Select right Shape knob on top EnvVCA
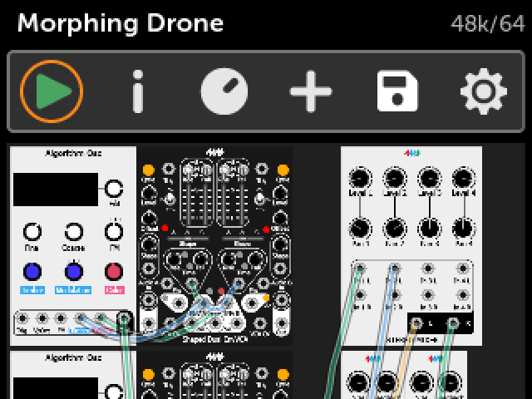This screenshot has height=399, width=532. (x=280, y=244)
